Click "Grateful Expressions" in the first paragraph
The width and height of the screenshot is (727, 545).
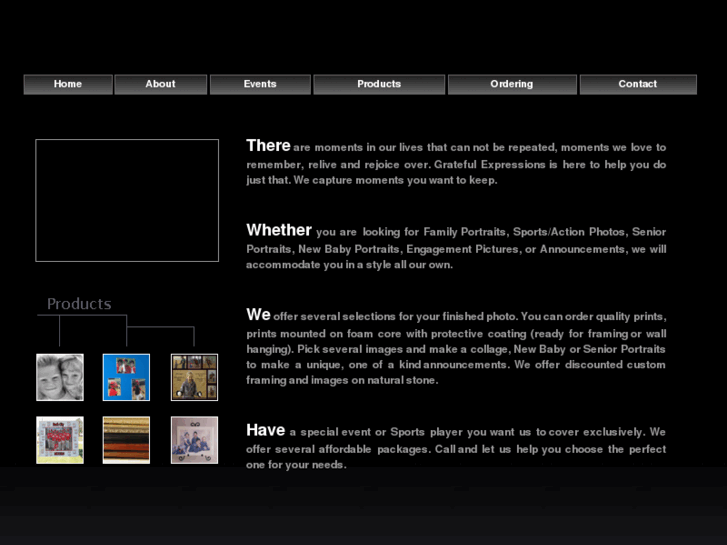click(490, 165)
